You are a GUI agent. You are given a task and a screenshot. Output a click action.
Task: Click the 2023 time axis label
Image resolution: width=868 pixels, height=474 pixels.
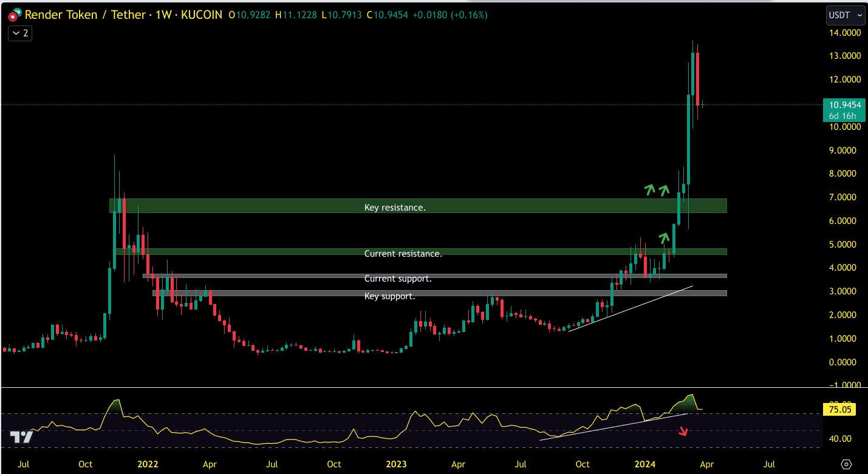click(396, 464)
